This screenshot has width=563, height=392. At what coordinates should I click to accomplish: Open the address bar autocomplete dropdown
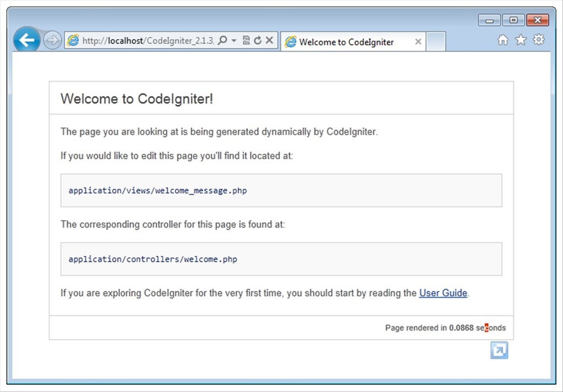pyautogui.click(x=234, y=40)
